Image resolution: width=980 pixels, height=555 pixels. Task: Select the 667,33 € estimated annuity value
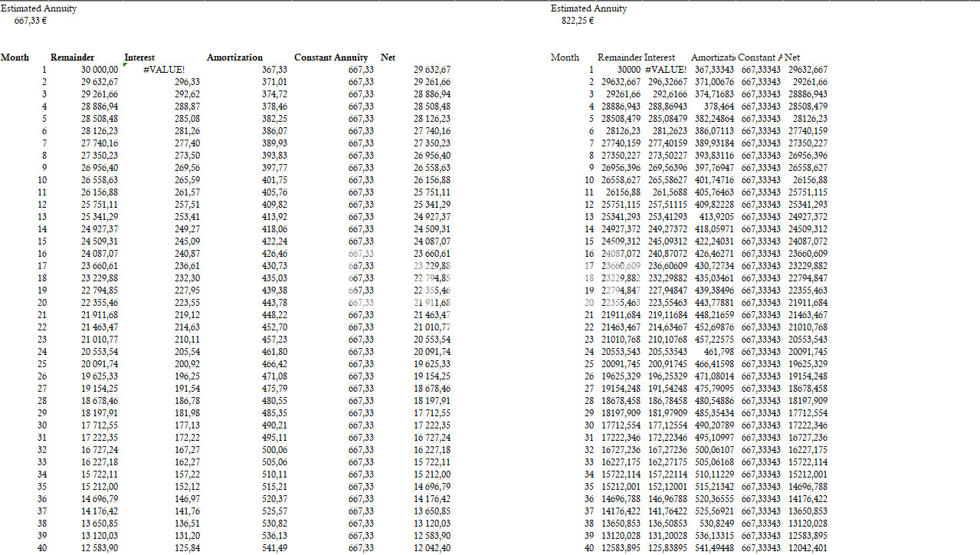31,21
